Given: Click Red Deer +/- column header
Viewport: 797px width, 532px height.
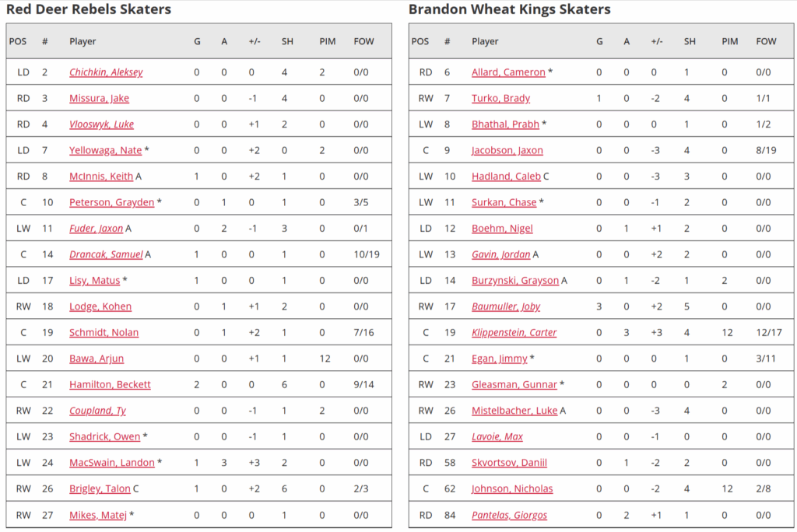Looking at the screenshot, I should 255,41.
